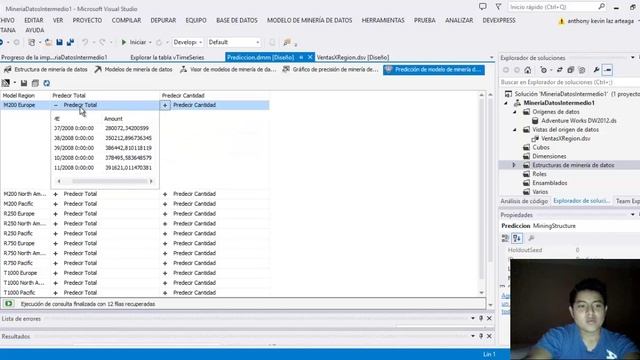Click the Save icon in main toolbar

(x=60, y=42)
